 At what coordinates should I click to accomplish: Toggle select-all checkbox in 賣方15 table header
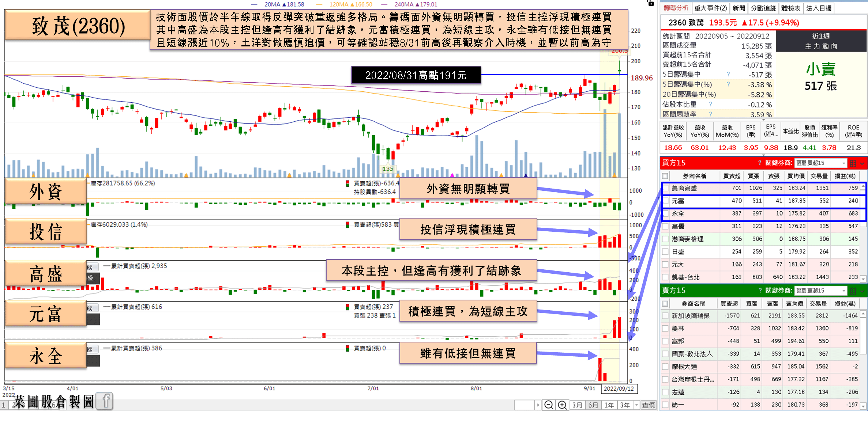[665, 304]
